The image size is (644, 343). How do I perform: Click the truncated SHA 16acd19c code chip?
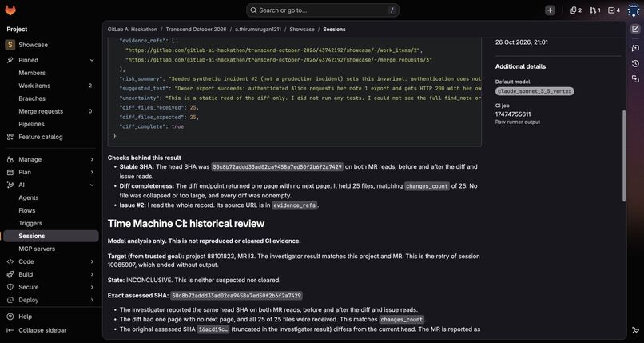(x=213, y=329)
